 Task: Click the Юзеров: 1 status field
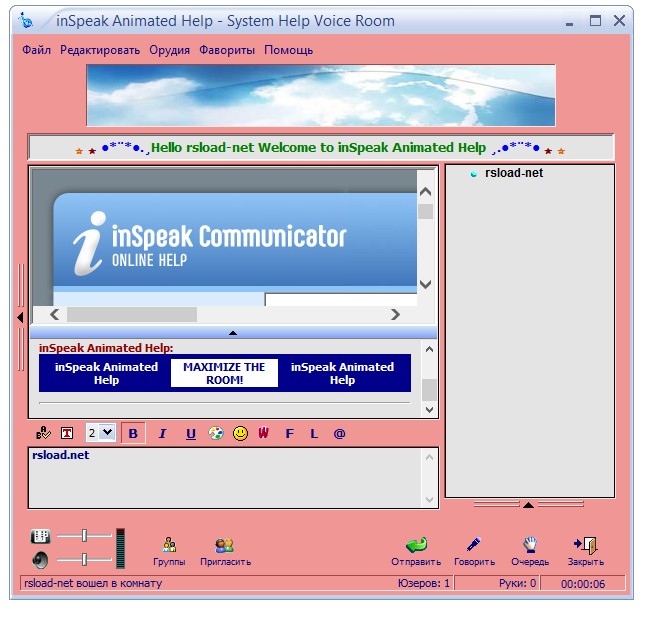pyautogui.click(x=423, y=583)
